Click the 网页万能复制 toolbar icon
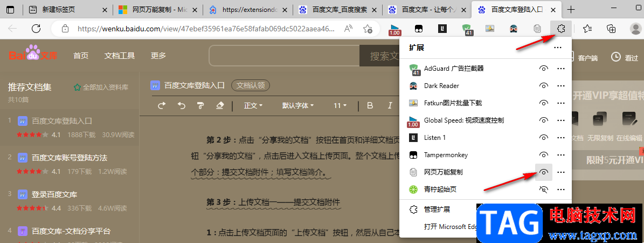Image resolution: width=644 pixels, height=243 pixels. (537, 29)
